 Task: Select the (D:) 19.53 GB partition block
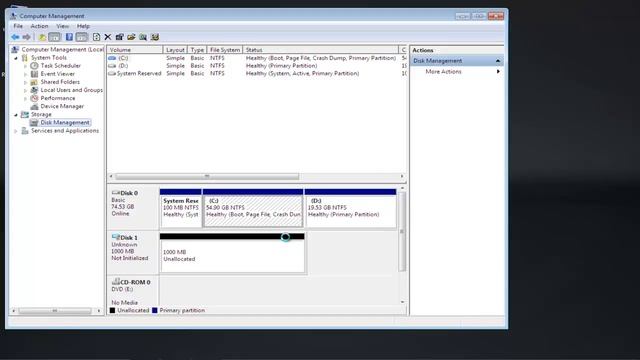(x=351, y=208)
